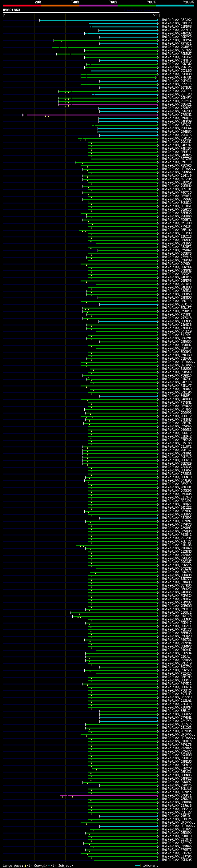The width and height of the screenshot is (197, 868).
Task: Open hit UniRef100_A7PJ01
Action: (x=177, y=78)
